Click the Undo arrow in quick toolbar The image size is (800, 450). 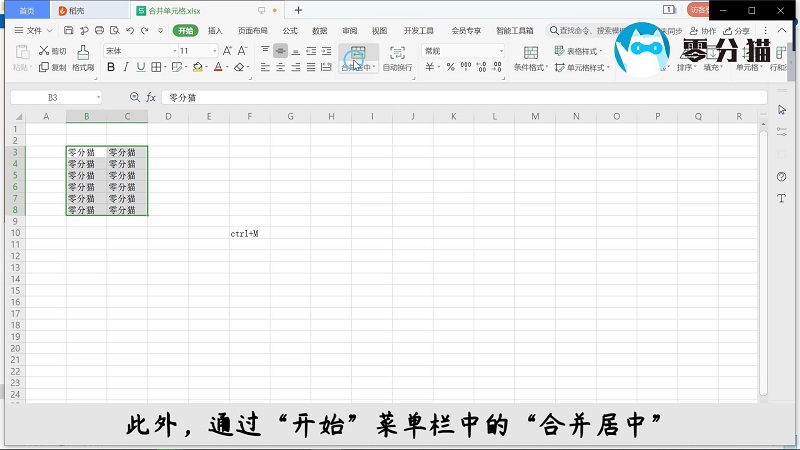coord(130,31)
